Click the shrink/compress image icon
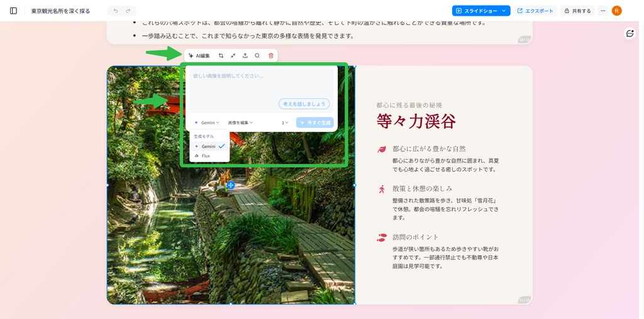The image size is (644, 319). tap(233, 56)
